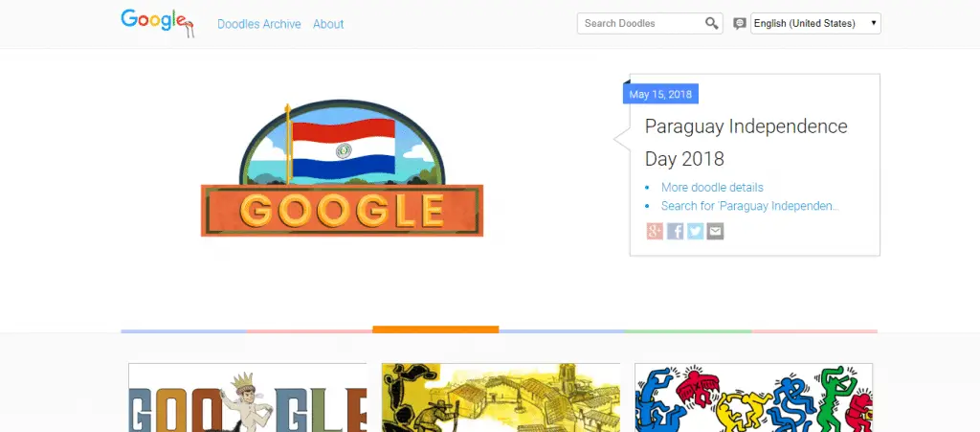Open More doodle details link
The image size is (980, 432).
(712, 188)
